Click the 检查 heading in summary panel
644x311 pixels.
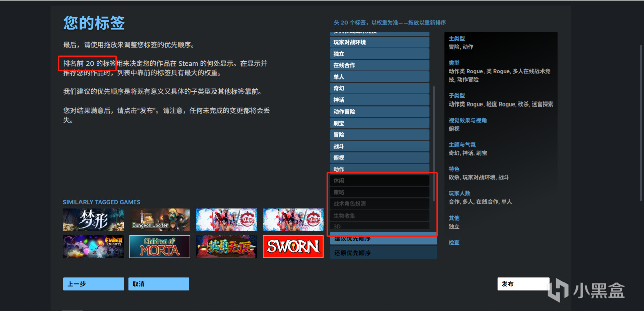(x=454, y=242)
